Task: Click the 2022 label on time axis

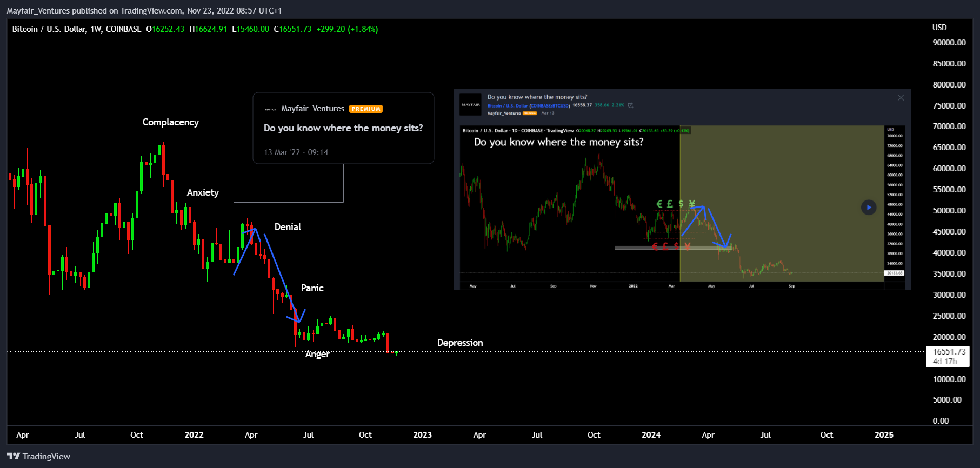Action: (x=194, y=435)
